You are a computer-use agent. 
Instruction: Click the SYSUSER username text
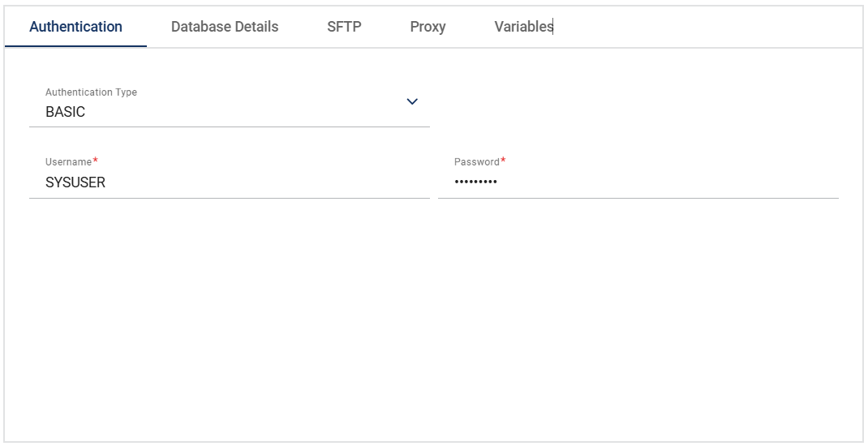click(x=75, y=183)
